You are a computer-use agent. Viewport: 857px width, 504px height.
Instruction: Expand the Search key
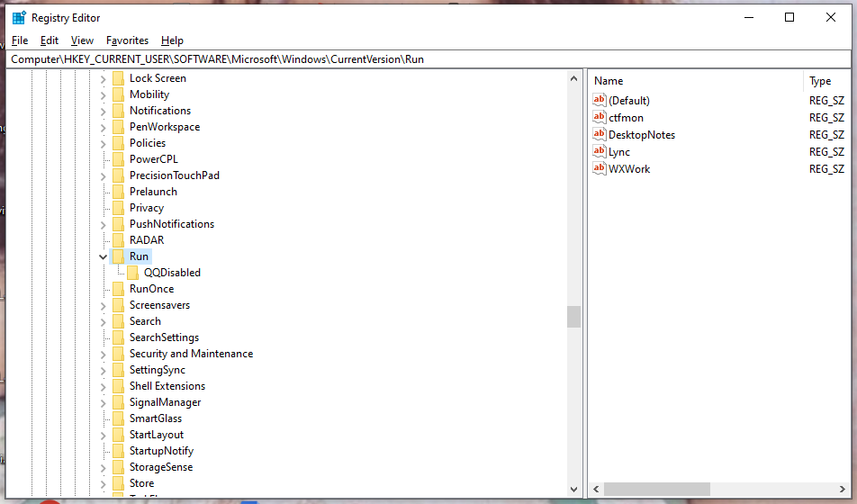click(x=103, y=322)
